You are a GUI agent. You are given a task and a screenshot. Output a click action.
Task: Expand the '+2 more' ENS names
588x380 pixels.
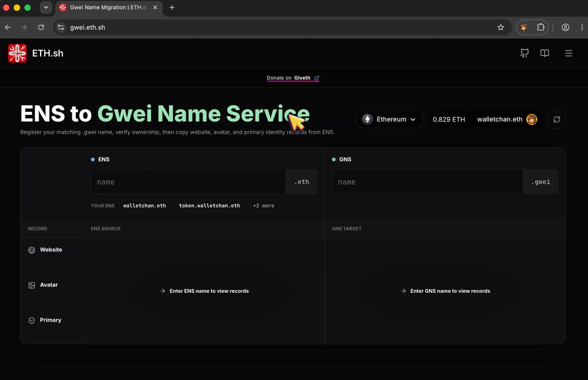pyautogui.click(x=264, y=206)
